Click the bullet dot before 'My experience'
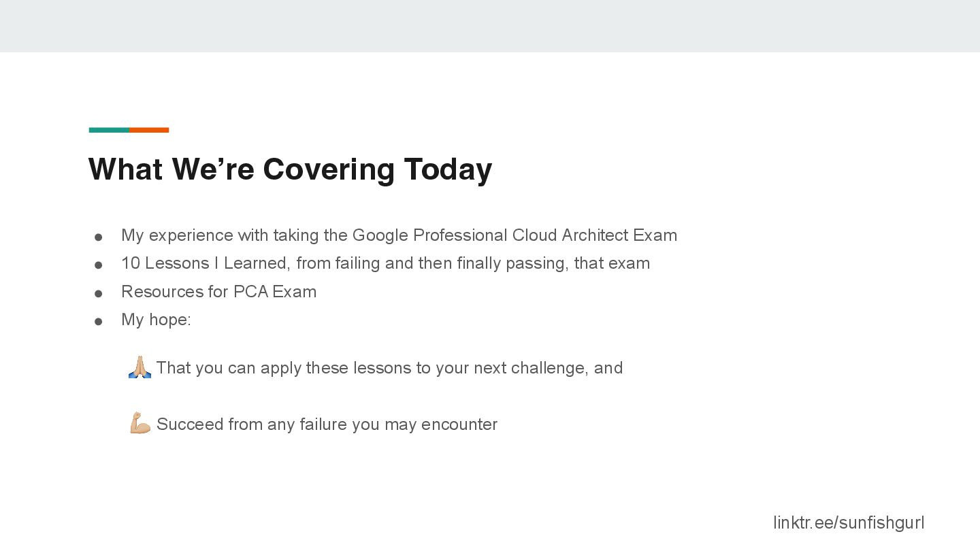Viewport: 980px width, 551px height. click(98, 237)
